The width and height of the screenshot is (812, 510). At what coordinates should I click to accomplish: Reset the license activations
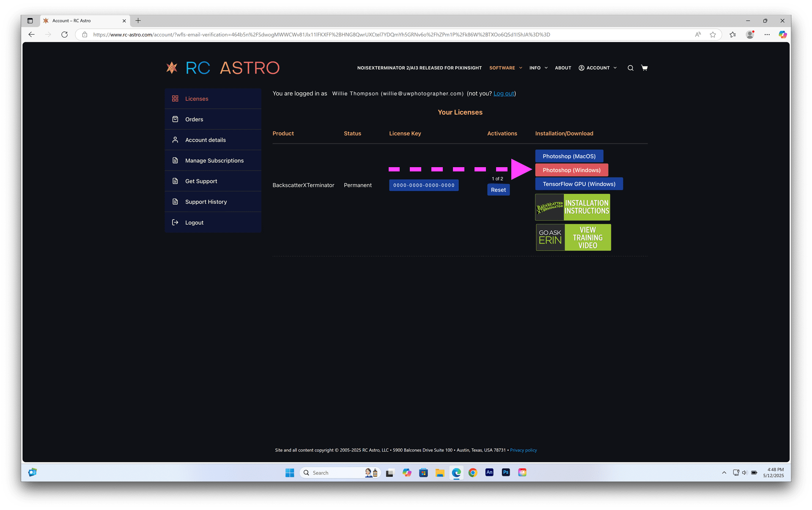498,190
